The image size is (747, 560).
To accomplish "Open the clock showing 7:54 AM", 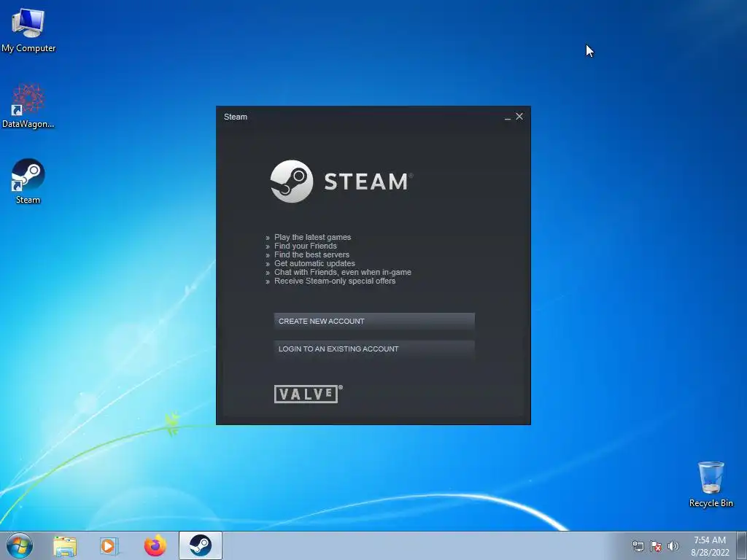I will click(x=710, y=546).
